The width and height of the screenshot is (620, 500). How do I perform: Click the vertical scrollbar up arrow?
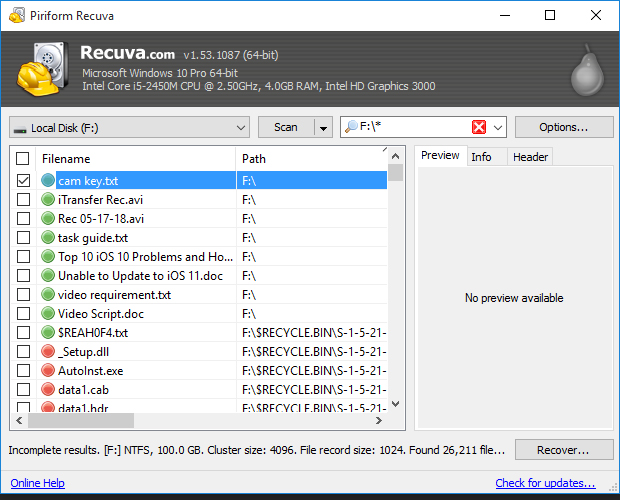(395, 156)
